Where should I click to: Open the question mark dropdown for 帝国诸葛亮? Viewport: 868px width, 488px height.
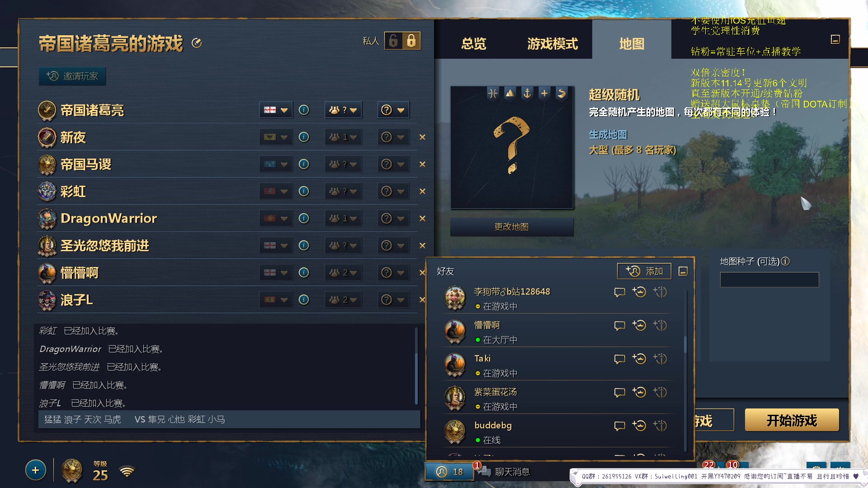tap(393, 110)
